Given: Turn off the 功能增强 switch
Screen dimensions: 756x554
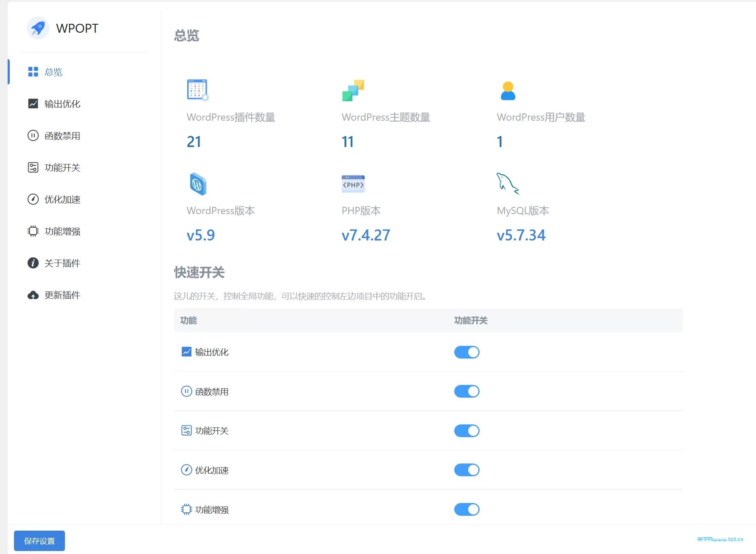Looking at the screenshot, I should [467, 509].
